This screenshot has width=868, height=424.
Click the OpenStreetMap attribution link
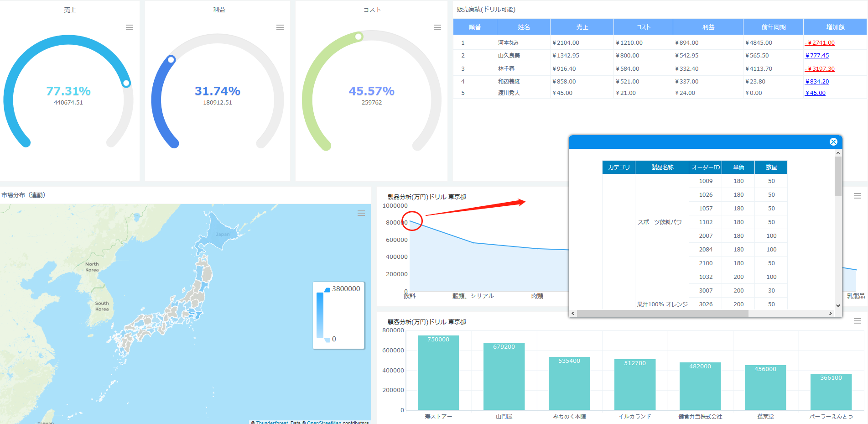pyautogui.click(x=324, y=422)
